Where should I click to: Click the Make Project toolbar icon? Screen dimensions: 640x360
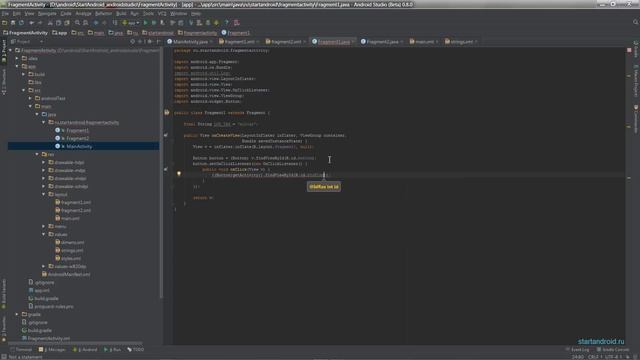[115, 23]
